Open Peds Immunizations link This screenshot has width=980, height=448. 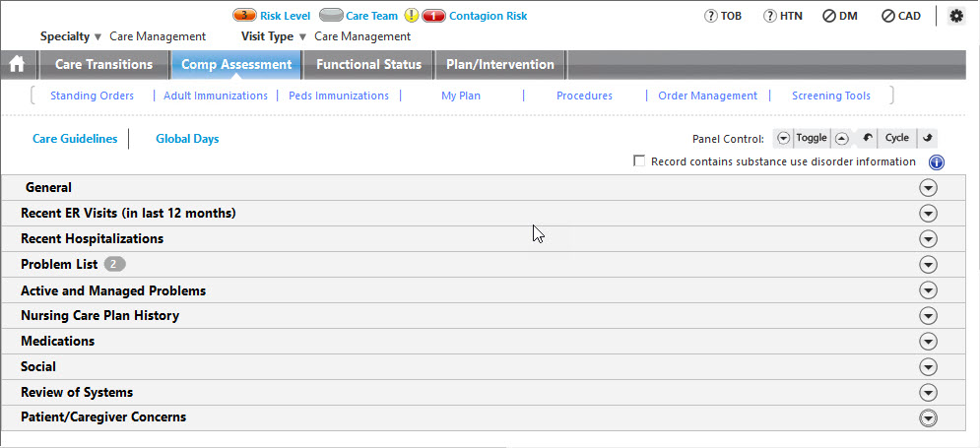pos(339,96)
